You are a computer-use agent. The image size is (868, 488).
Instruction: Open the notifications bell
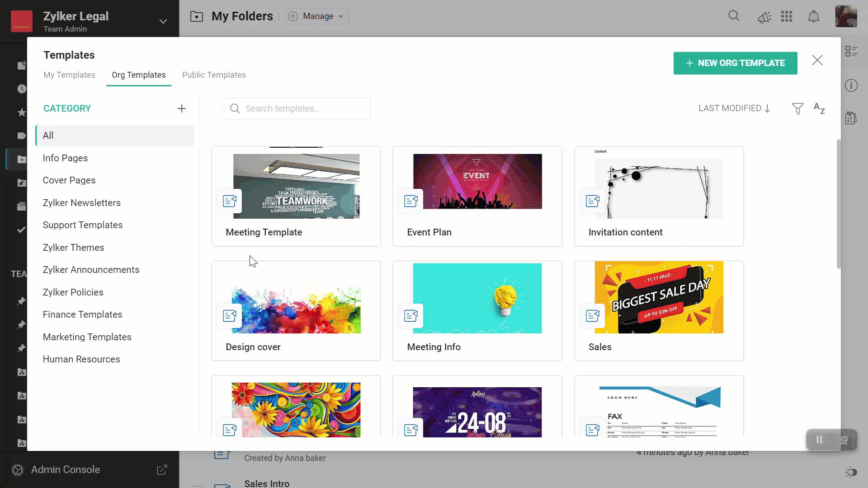pyautogui.click(x=813, y=17)
